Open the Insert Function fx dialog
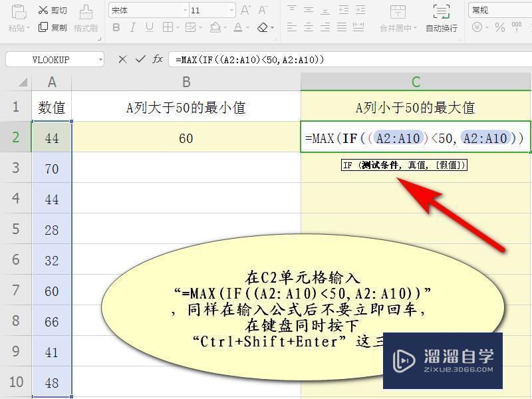 point(158,58)
